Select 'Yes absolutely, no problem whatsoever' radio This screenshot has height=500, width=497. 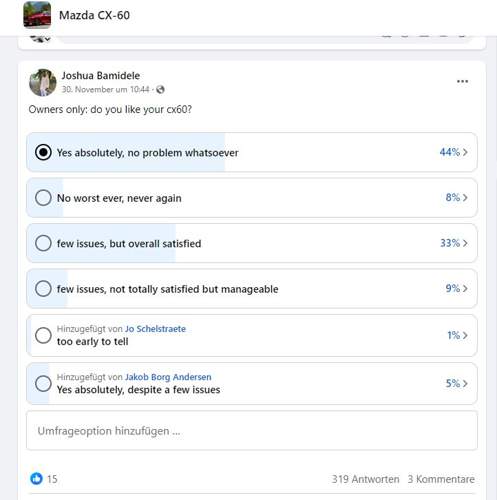click(x=43, y=152)
